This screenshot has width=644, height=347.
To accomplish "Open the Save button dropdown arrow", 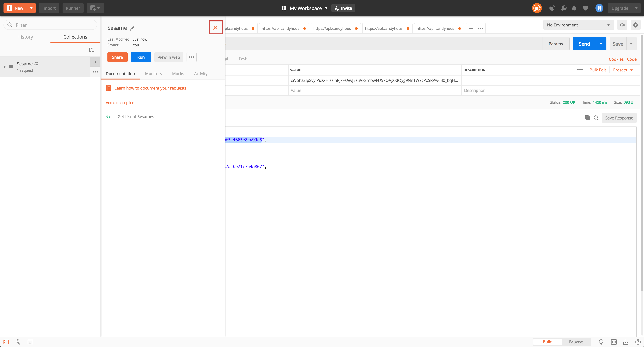I will pos(631,43).
